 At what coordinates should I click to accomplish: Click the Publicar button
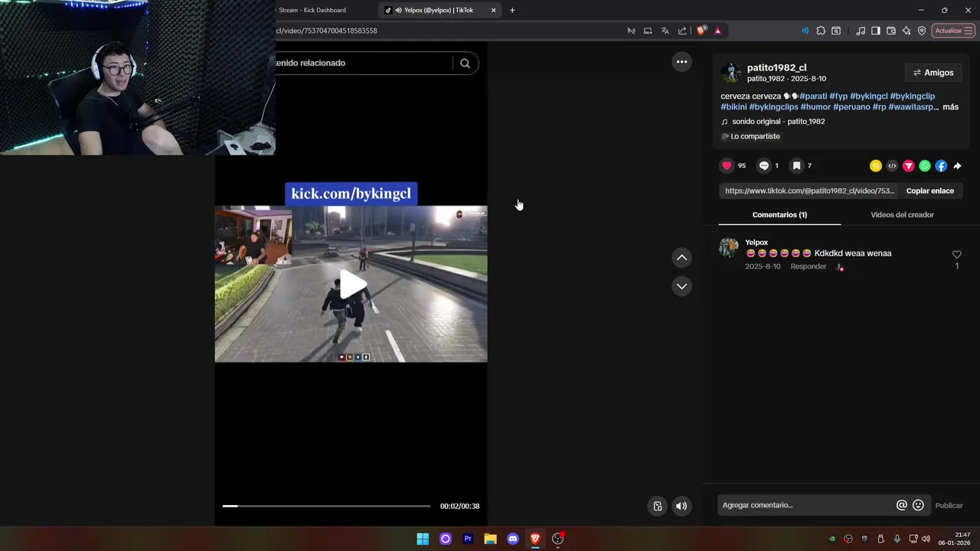[949, 506]
